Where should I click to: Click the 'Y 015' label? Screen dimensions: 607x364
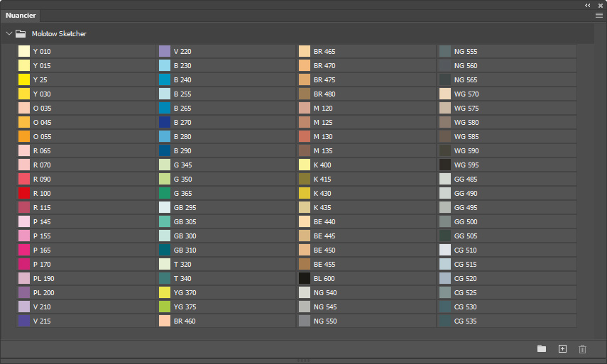click(x=42, y=66)
